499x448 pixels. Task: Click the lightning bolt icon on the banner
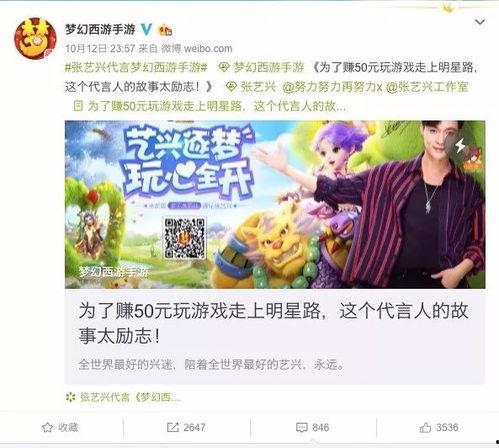point(460,145)
